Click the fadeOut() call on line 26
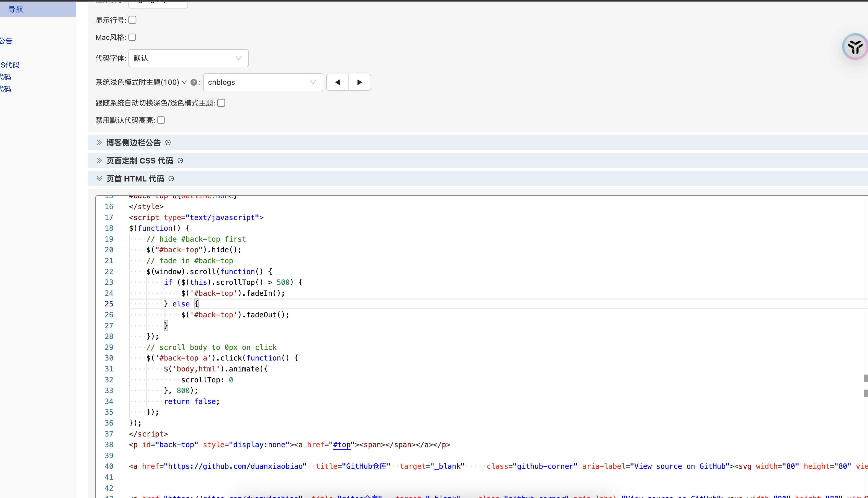Screen dimensions: 868x498 268,315
